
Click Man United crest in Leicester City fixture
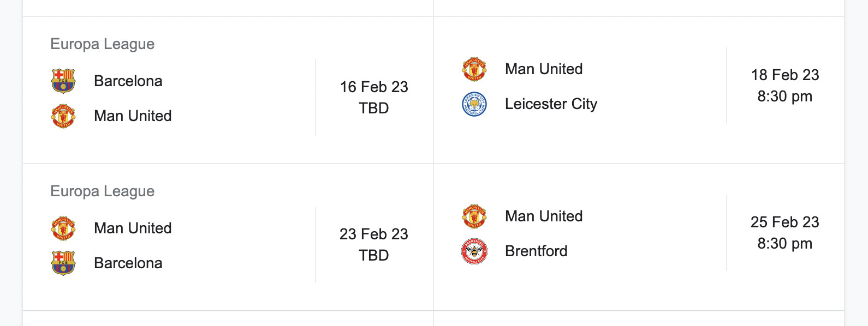tap(474, 69)
